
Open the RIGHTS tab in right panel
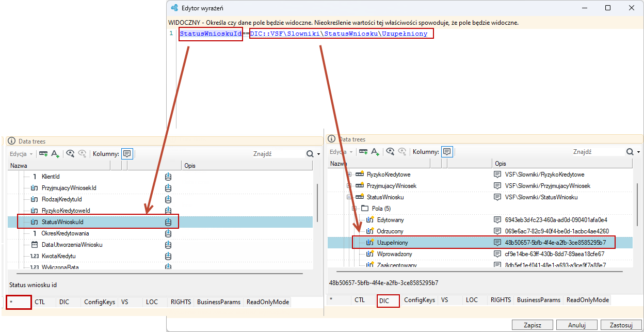501,300
